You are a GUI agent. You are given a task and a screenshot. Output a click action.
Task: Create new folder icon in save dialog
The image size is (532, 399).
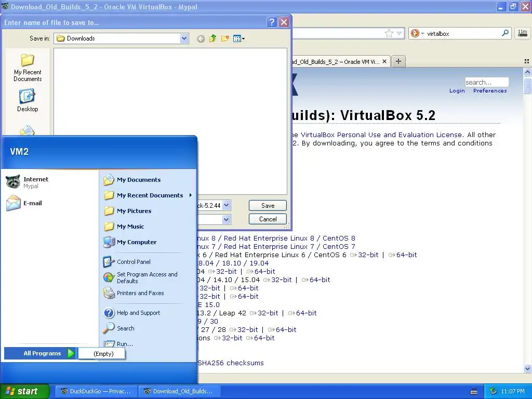(225, 38)
